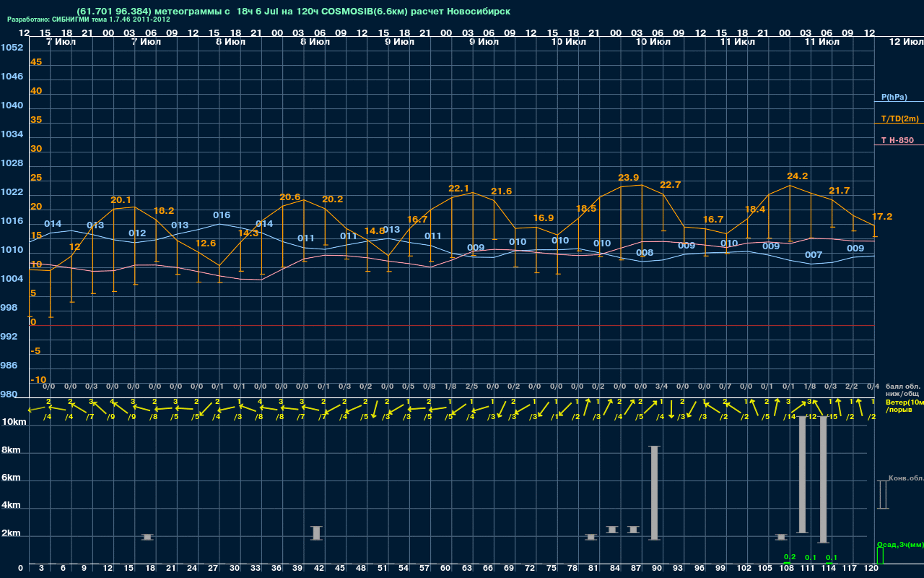
Task: Click the 2/2 cloud cover value
Action: tap(852, 387)
